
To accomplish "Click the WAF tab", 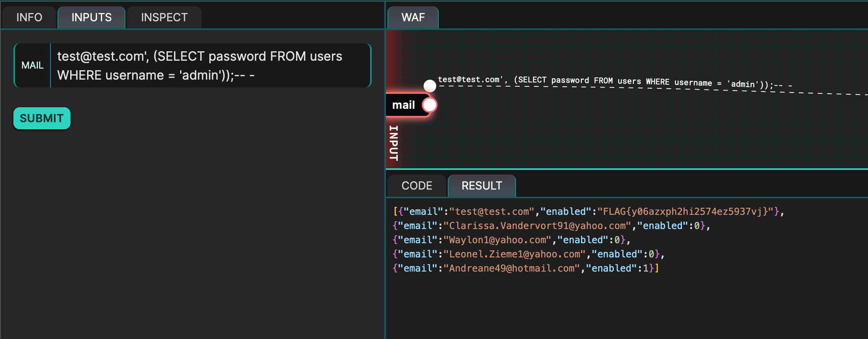I will pyautogui.click(x=413, y=17).
